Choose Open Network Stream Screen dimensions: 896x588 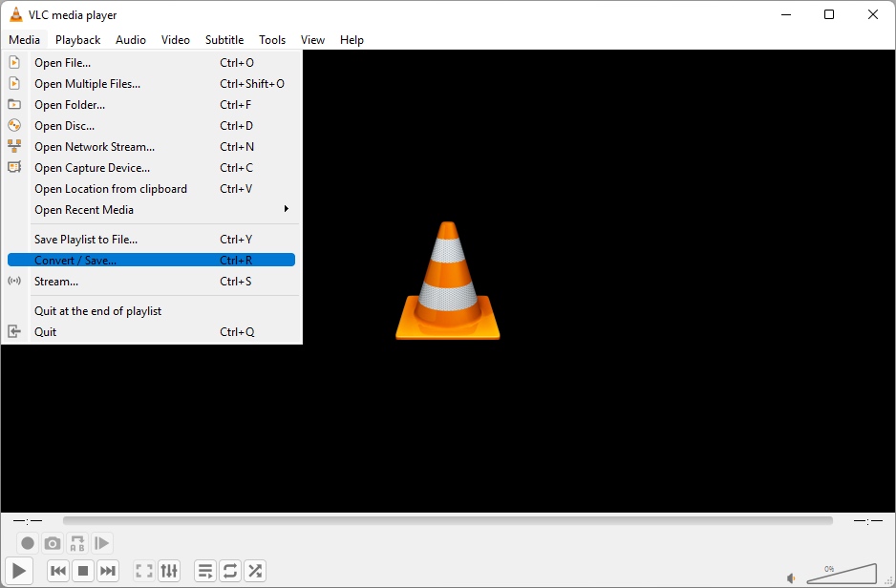(94, 146)
